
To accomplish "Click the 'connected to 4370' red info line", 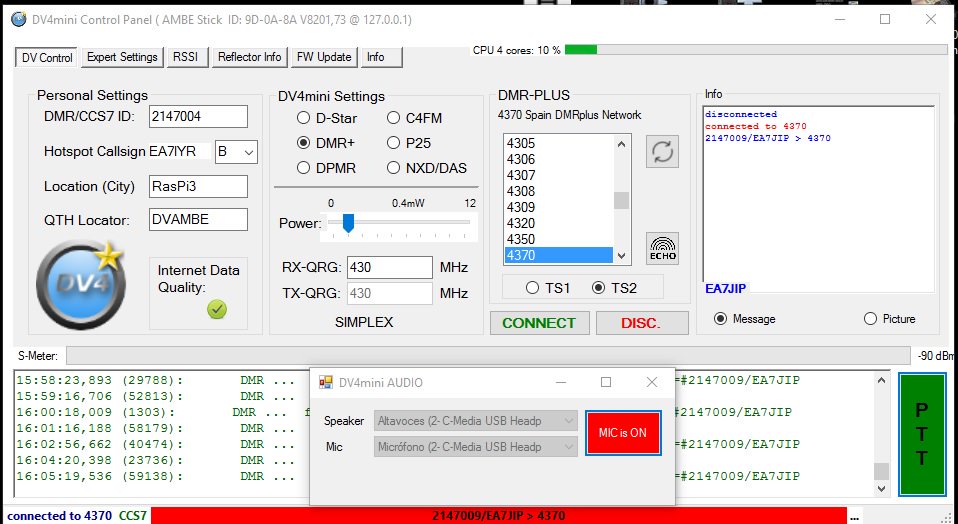I will (756, 126).
